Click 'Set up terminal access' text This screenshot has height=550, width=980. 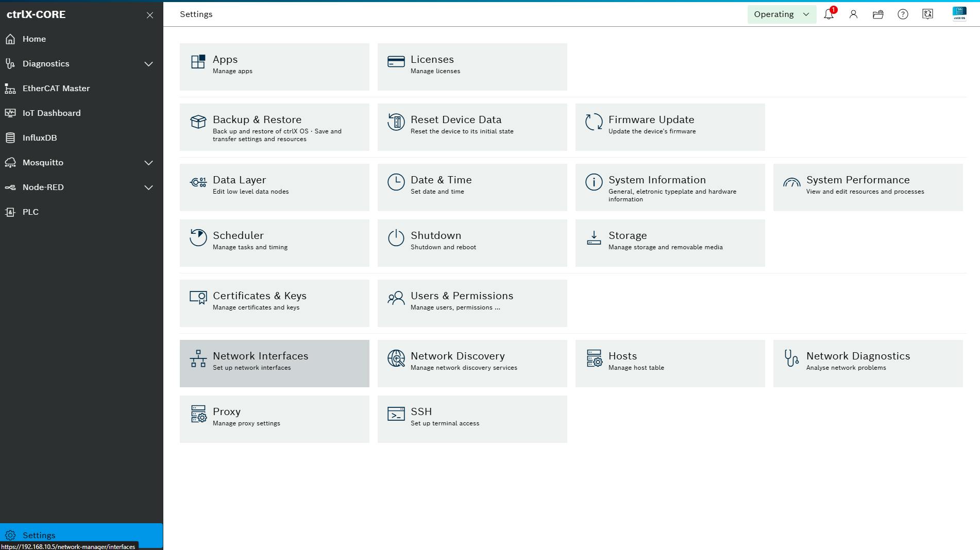click(x=445, y=423)
